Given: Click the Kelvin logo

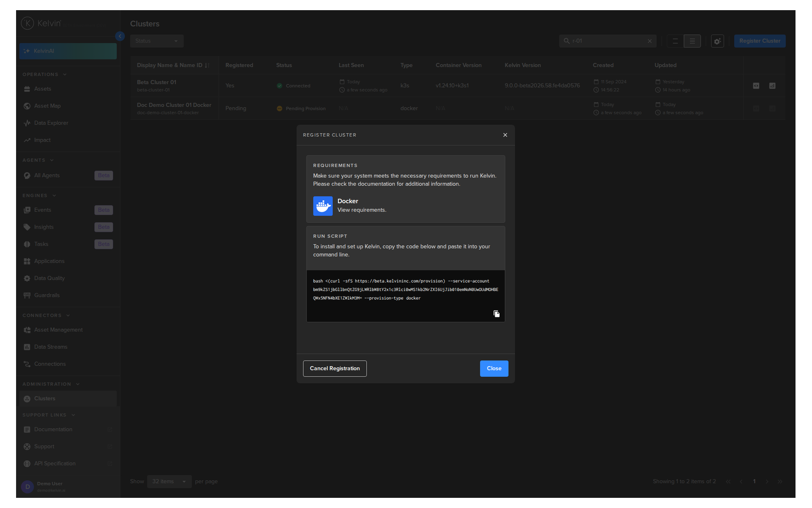Looking at the screenshot, I should pos(41,23).
